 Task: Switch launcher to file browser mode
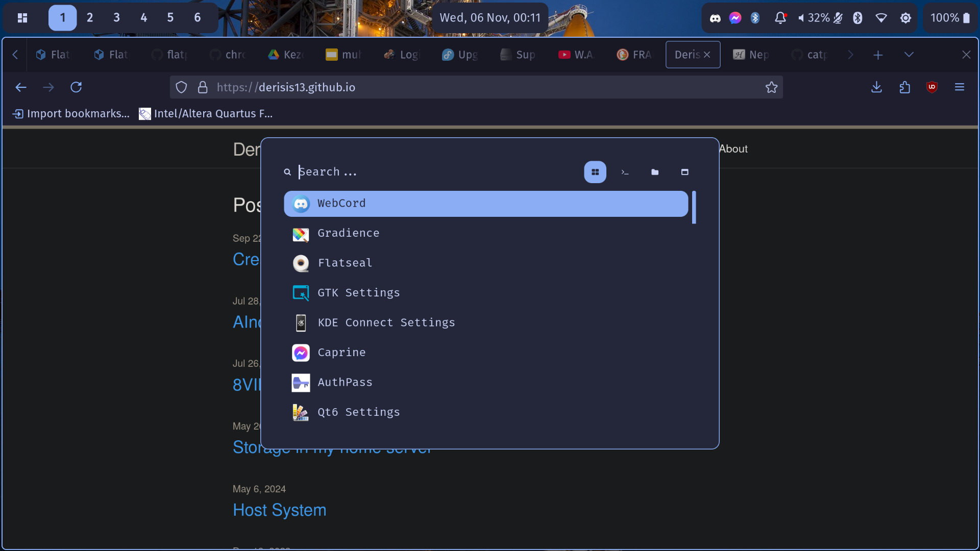click(x=655, y=172)
